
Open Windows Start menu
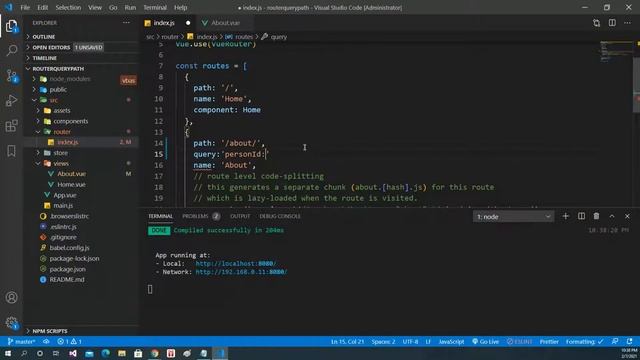click(8, 353)
